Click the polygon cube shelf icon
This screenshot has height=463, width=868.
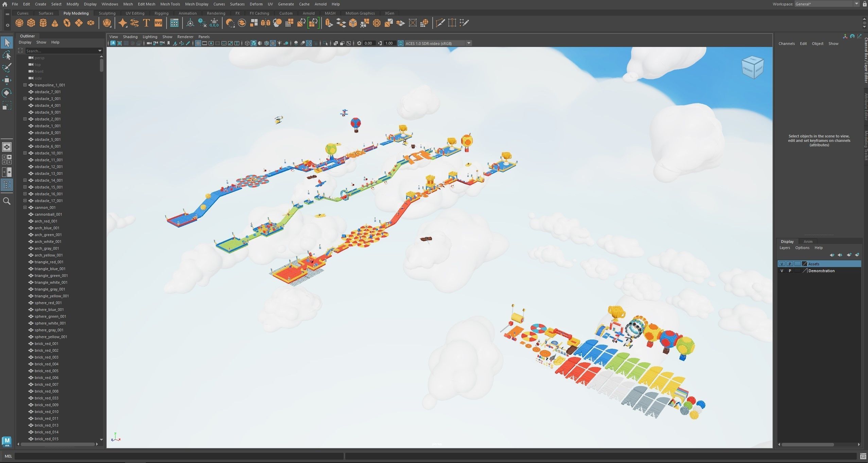[x=31, y=23]
